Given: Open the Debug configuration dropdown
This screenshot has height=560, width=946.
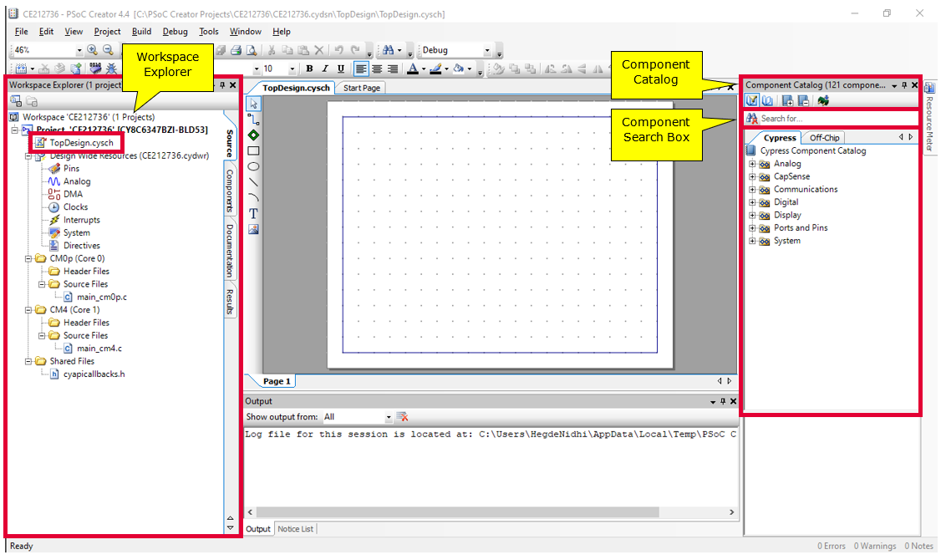Looking at the screenshot, I should coord(487,50).
